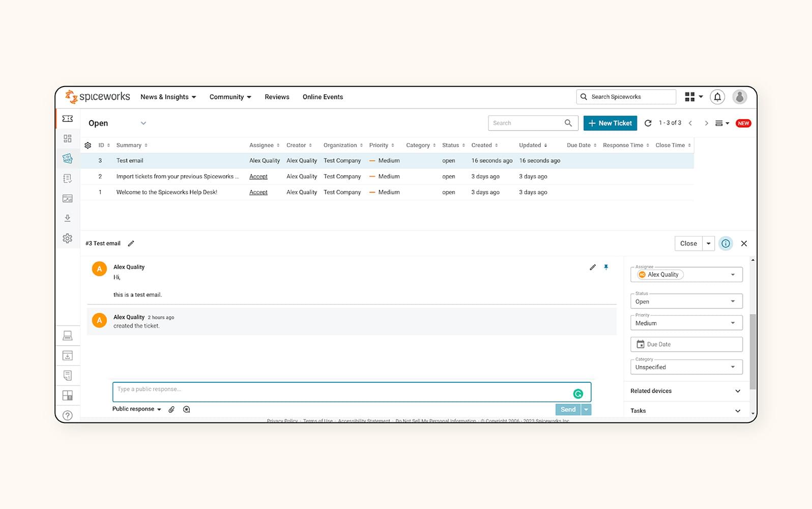Image resolution: width=812 pixels, height=509 pixels.
Task: Open the Priority dropdown set to Medium
Action: [686, 323]
